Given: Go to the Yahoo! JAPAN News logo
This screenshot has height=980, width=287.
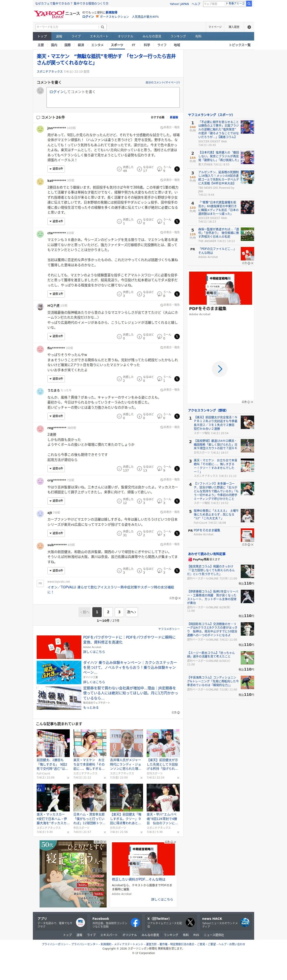Looking at the screenshot, I should [57, 14].
